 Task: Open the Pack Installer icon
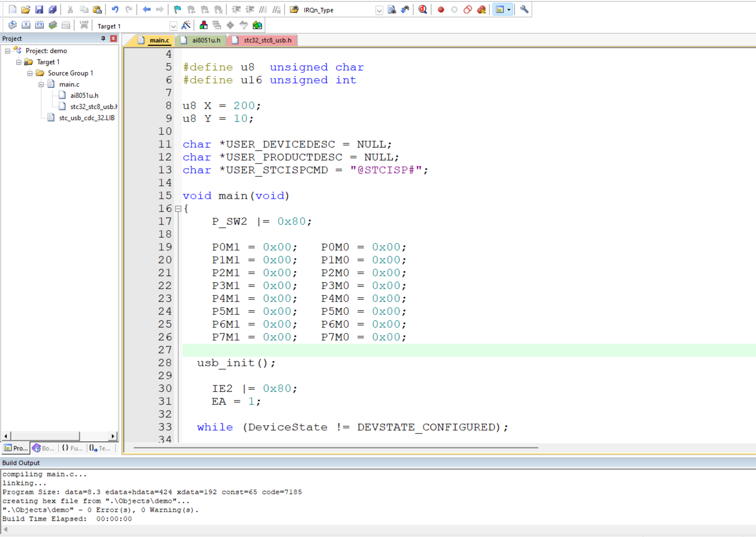point(257,25)
